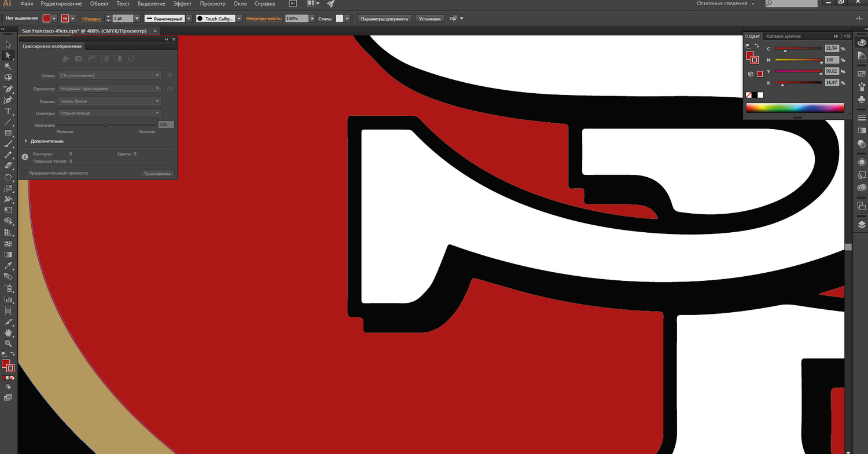Open the Symbols club icon in dock
868x454 pixels.
[x=862, y=100]
